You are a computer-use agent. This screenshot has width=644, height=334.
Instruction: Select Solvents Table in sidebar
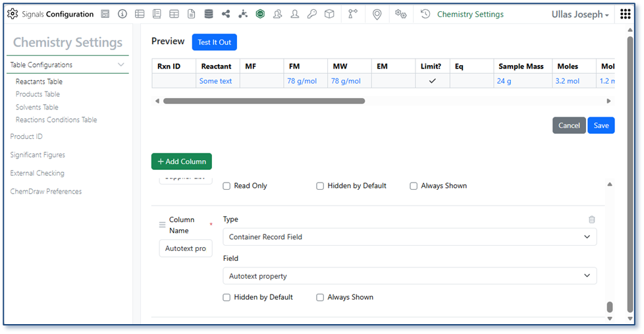(x=37, y=107)
